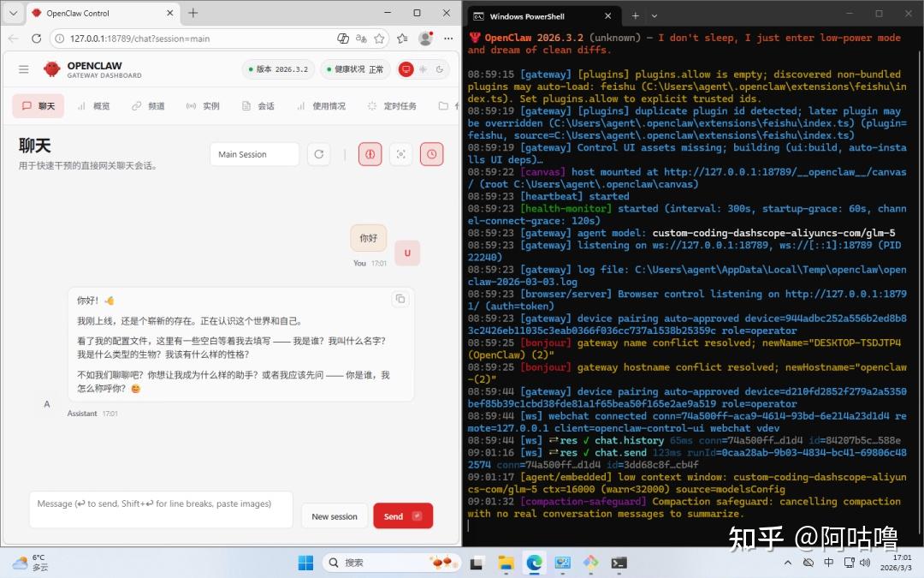Toggle the clock icon button in chat header
The width and height of the screenshot is (924, 578).
click(432, 154)
